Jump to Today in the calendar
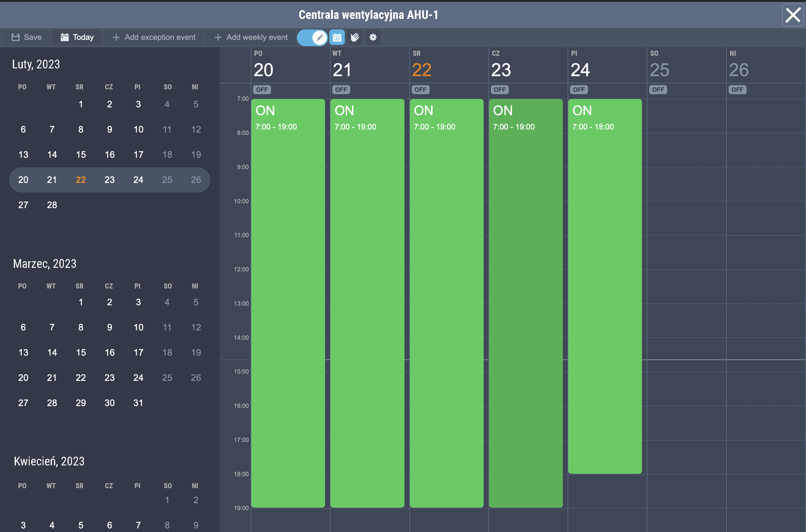806x532 pixels. pos(77,37)
